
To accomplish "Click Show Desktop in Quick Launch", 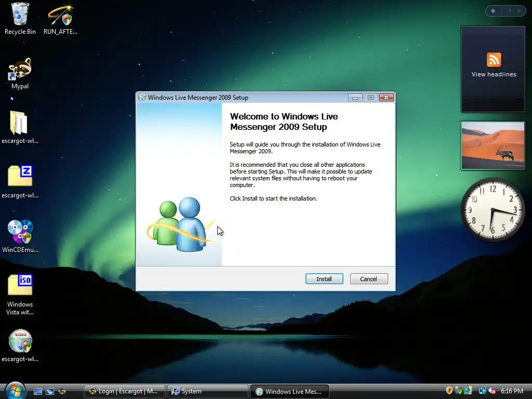I will point(37,391).
